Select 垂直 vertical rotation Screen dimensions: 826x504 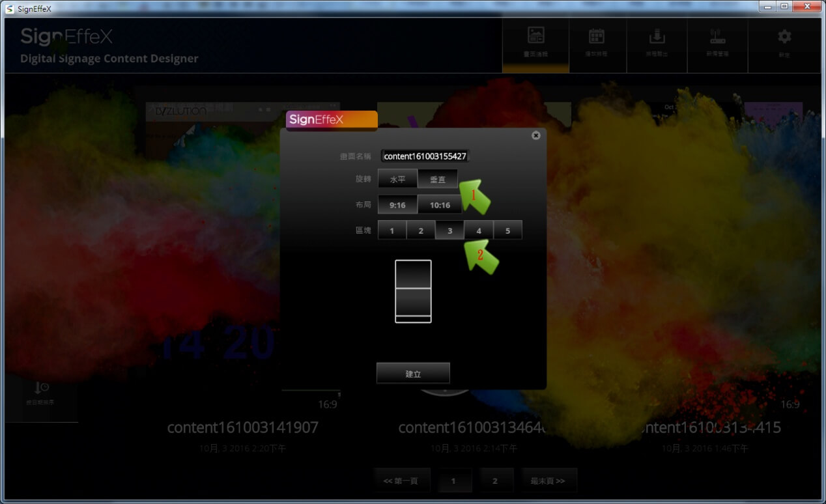[x=438, y=179]
